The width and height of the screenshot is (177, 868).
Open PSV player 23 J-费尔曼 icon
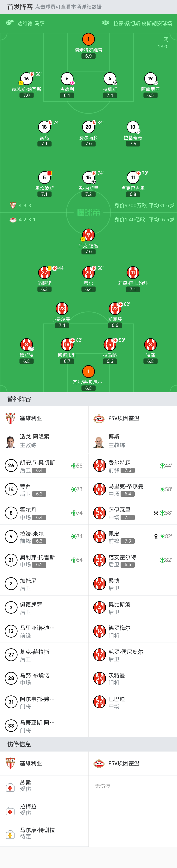(x=62, y=308)
